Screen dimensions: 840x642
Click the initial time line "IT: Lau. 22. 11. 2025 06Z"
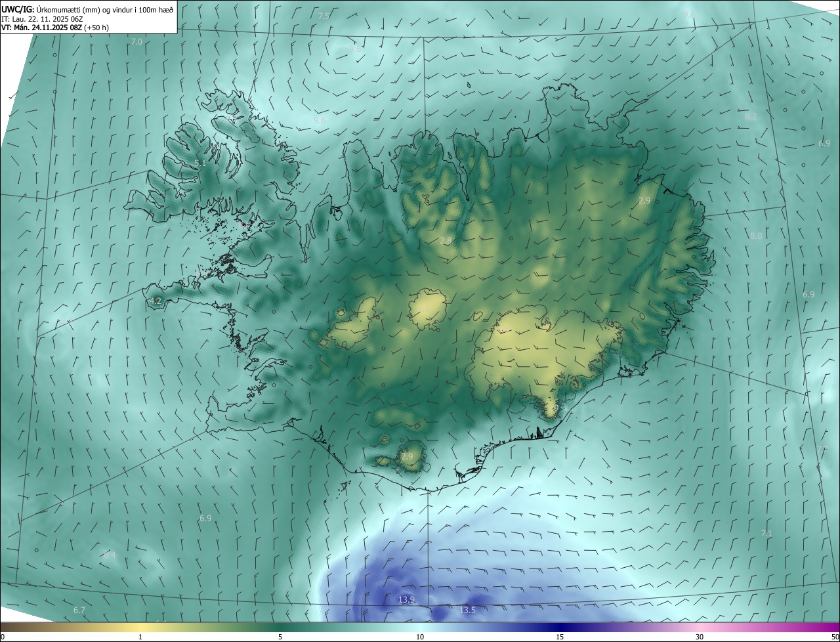pyautogui.click(x=42, y=19)
